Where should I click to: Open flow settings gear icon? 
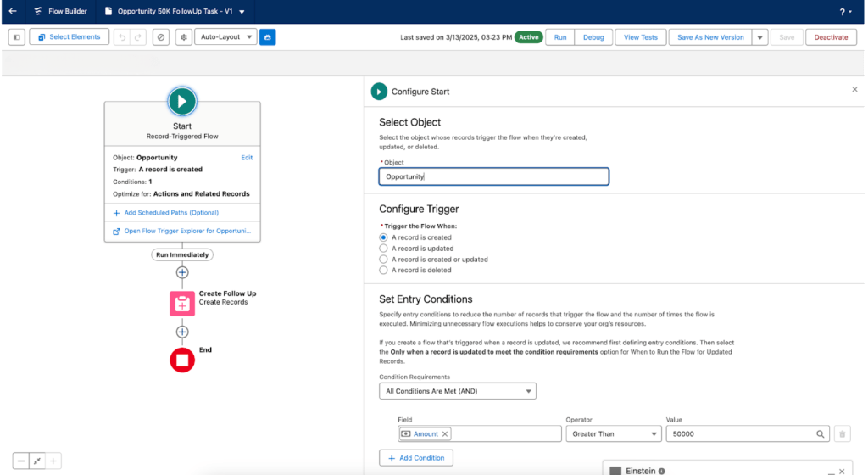(183, 37)
